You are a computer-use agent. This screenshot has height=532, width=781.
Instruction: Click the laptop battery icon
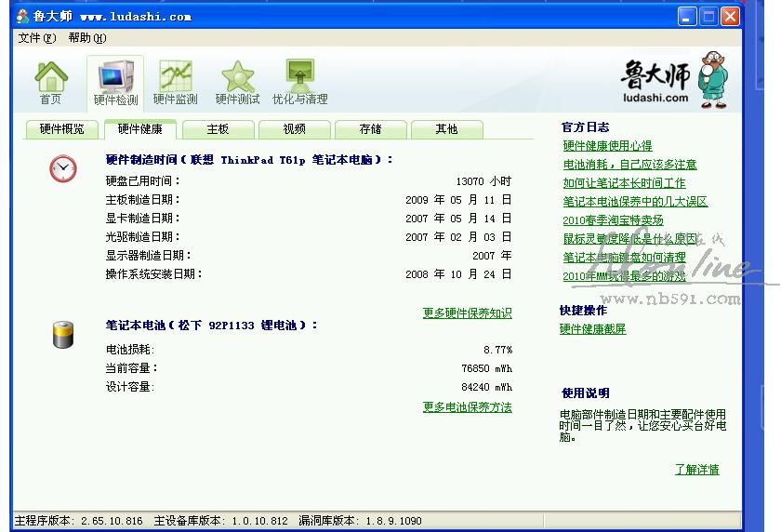coord(63,334)
